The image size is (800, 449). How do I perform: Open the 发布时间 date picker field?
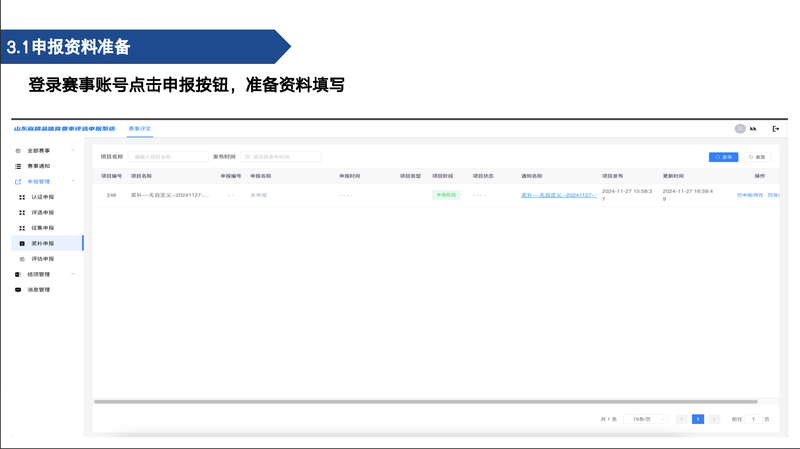pyautogui.click(x=281, y=157)
